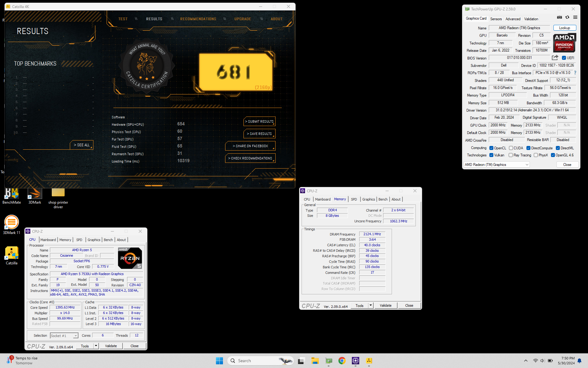Open weather widget Temps to rise
Viewport: 588px width, 368px height.
click(x=22, y=361)
